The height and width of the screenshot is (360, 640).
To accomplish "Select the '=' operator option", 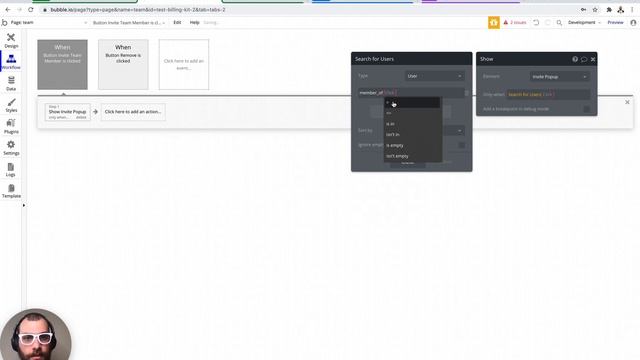I will (x=412, y=102).
